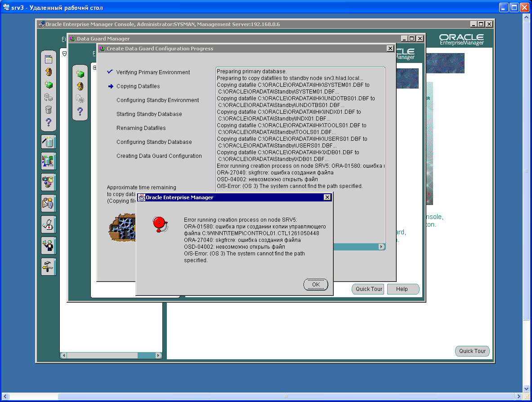Click the grayed View Log icon in Data Guard Manager
The image size is (532, 402).
point(80,99)
